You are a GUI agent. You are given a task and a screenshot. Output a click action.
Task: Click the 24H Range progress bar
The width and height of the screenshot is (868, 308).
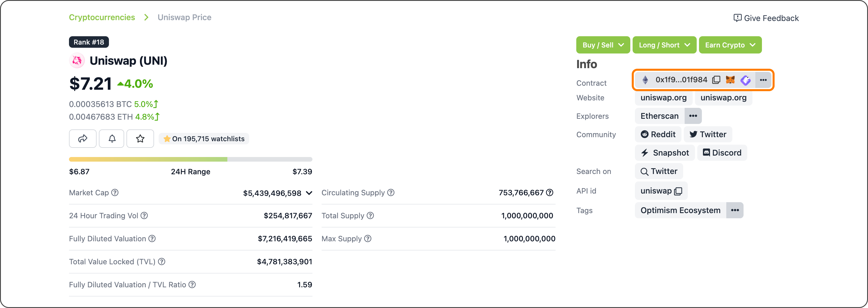[x=190, y=159]
